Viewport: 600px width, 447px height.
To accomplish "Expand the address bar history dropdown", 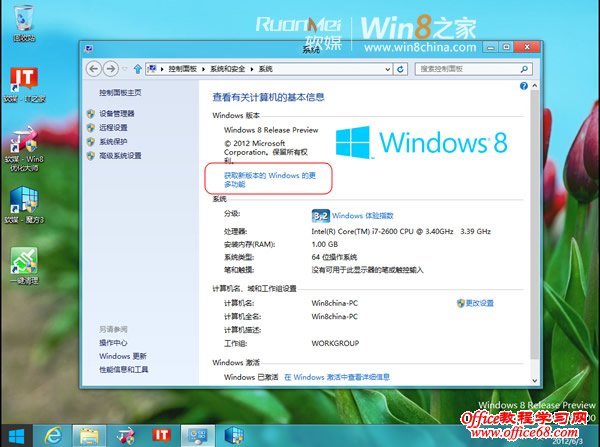I will point(388,69).
